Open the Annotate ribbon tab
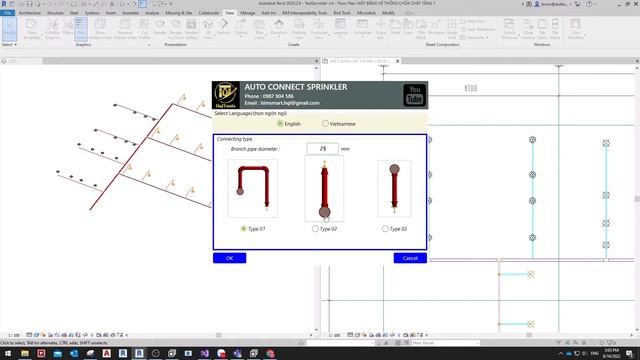Screen dimensions: 640x360 [x=131, y=13]
